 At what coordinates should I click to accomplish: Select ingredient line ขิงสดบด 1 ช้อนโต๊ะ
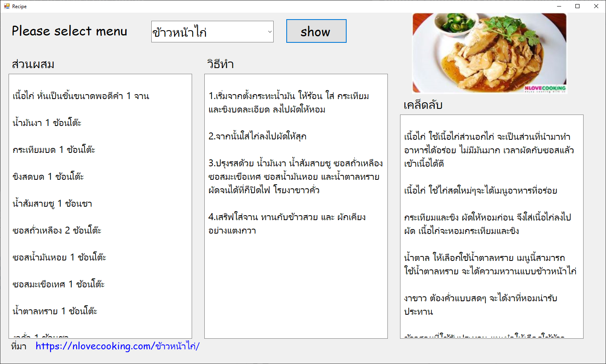tap(48, 176)
